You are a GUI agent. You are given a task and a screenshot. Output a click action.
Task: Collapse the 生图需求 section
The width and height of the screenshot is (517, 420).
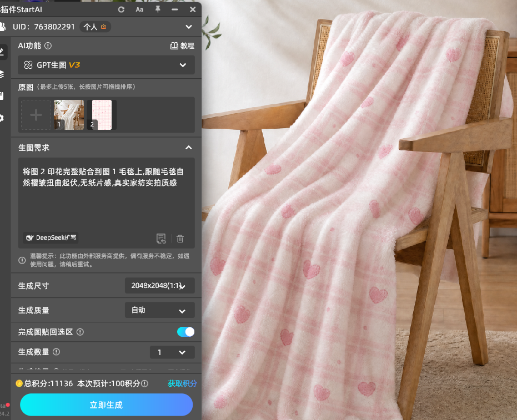click(189, 148)
